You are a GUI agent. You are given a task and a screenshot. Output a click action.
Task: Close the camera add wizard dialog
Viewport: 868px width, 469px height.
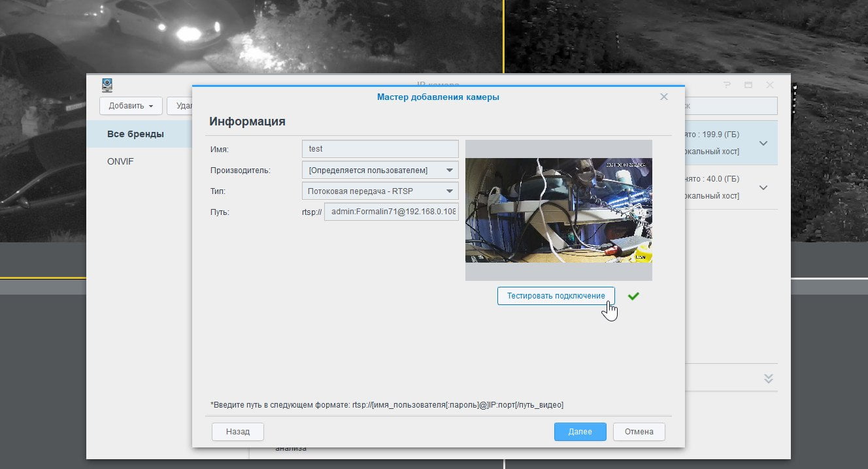click(664, 97)
